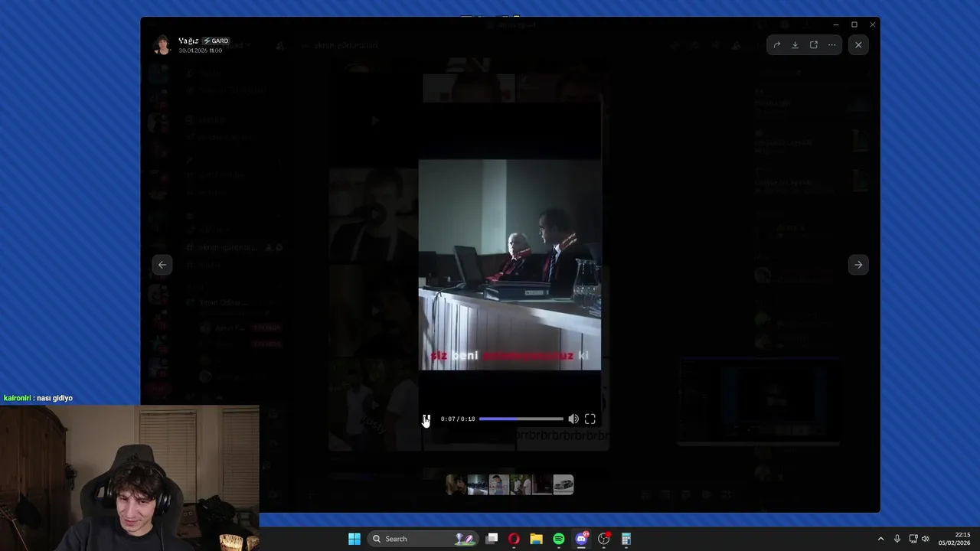Open the media in browser

(814, 45)
